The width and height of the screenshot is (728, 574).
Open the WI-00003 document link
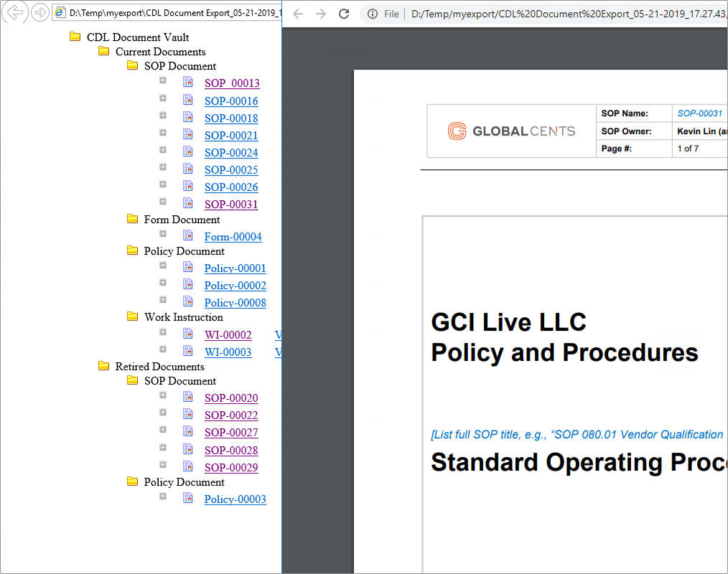click(x=228, y=352)
